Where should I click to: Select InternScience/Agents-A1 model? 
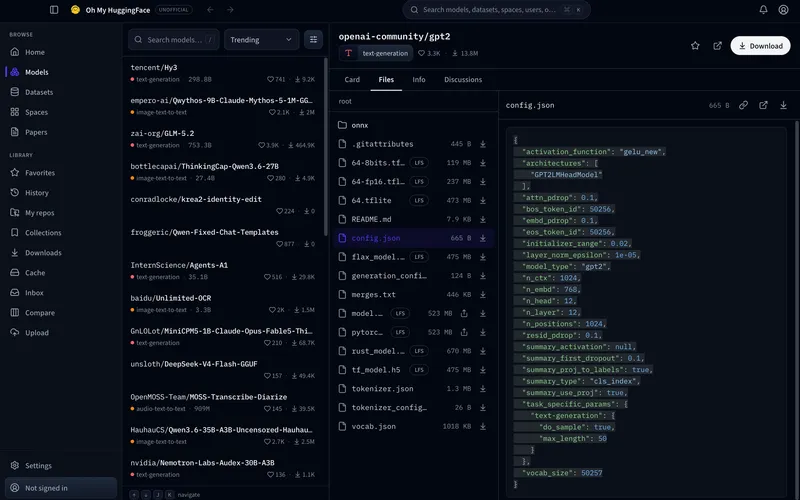pyautogui.click(x=222, y=270)
